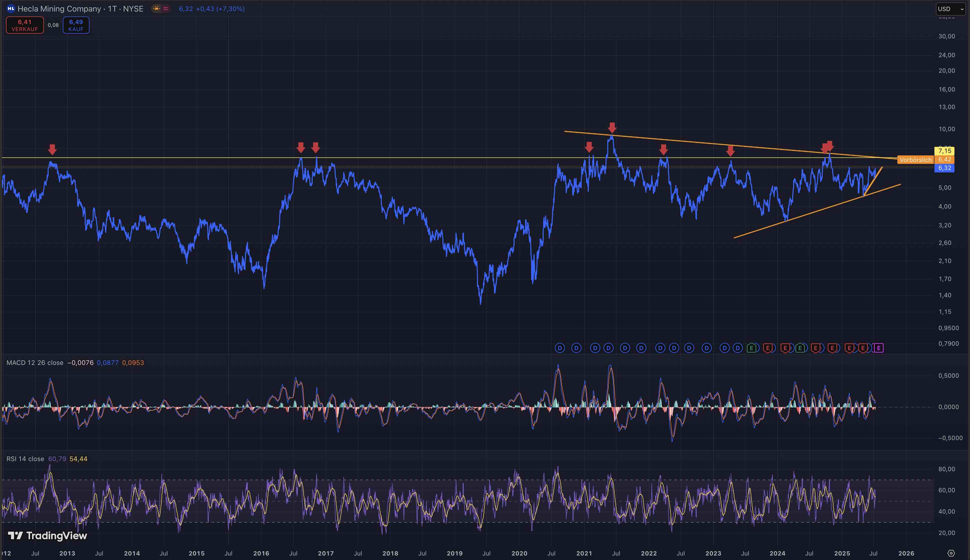
Task: Click the MACD 12 26 close legend
Action: [x=35, y=363]
